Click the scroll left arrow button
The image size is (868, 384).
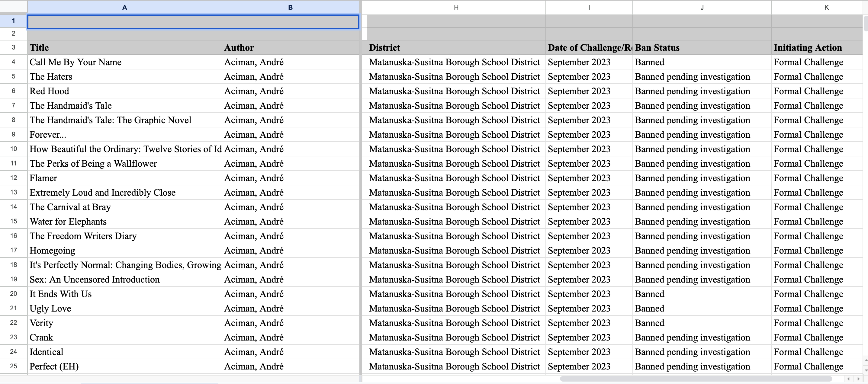(x=848, y=379)
